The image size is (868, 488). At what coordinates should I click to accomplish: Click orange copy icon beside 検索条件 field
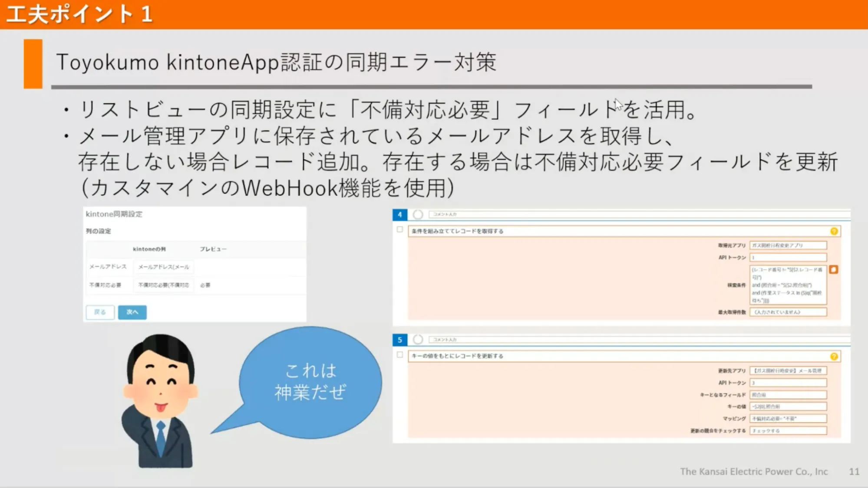click(833, 269)
